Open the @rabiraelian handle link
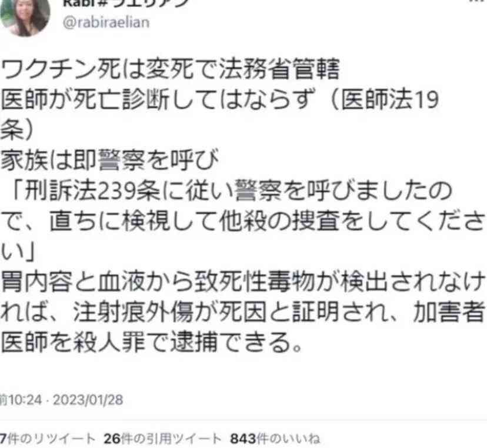This screenshot has height=448, width=487. (x=106, y=22)
